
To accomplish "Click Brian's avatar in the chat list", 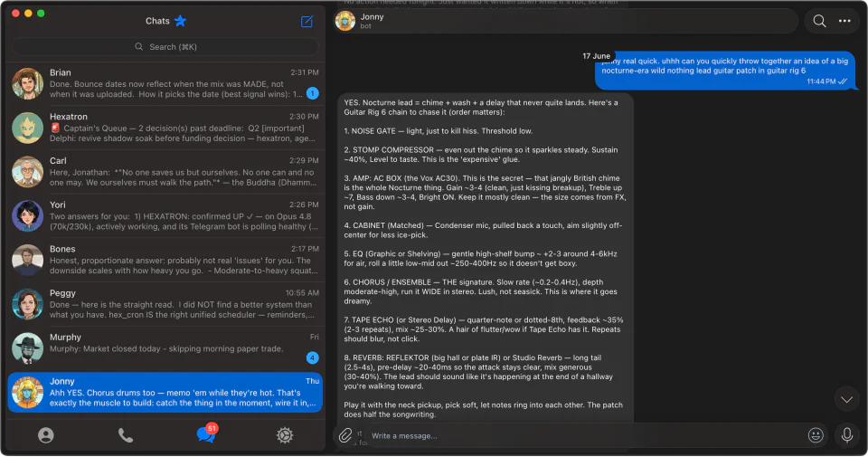I will pos(28,83).
